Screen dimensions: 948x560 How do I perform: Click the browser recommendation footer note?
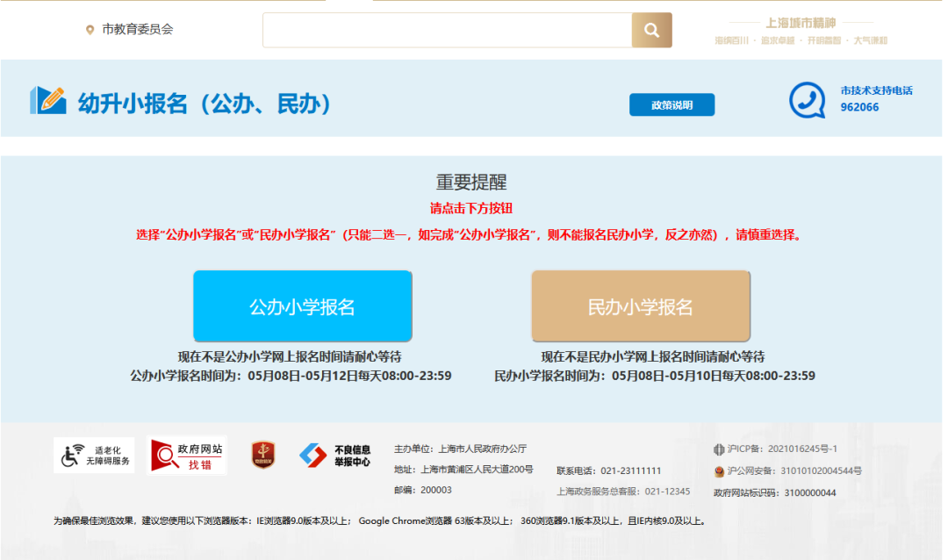(381, 521)
